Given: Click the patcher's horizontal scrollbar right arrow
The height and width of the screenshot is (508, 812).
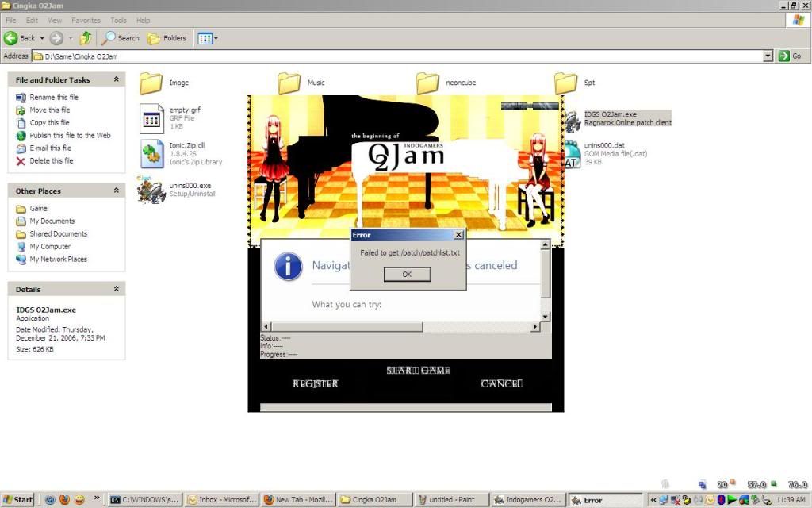Looking at the screenshot, I should [x=535, y=326].
